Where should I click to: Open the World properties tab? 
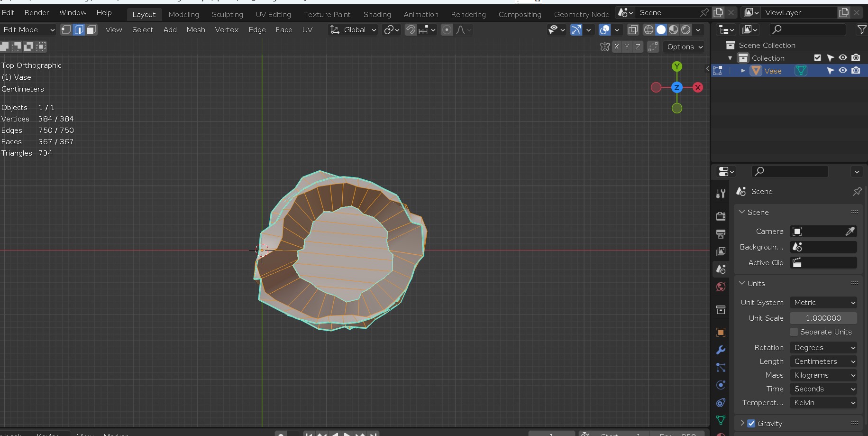click(x=721, y=287)
